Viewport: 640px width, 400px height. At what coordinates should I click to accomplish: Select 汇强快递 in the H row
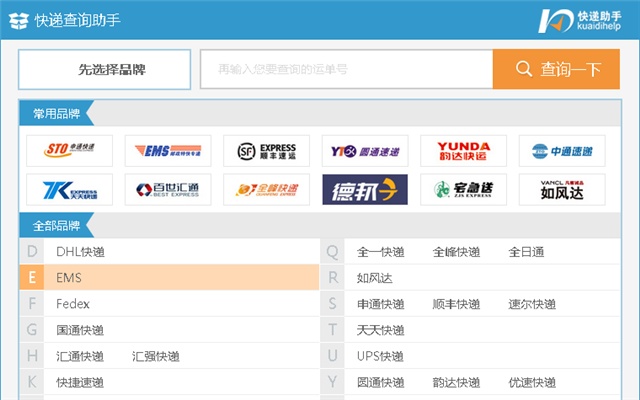point(156,356)
